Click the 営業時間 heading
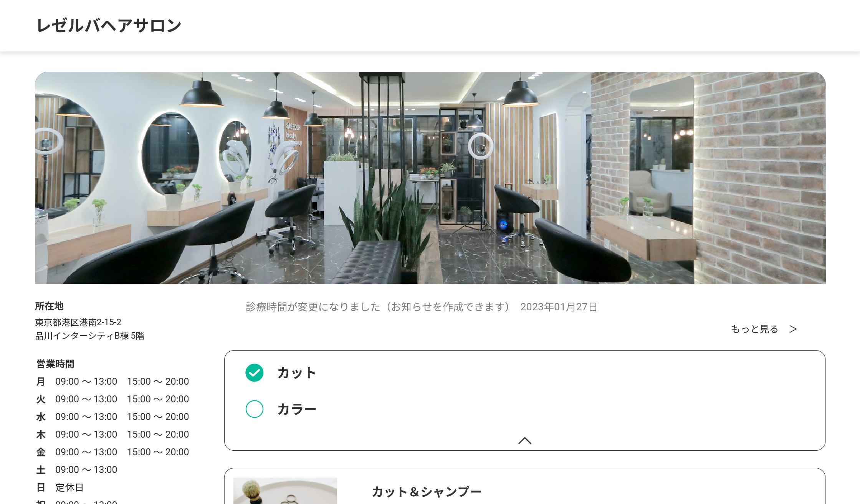This screenshot has height=504, width=860. coord(55,364)
